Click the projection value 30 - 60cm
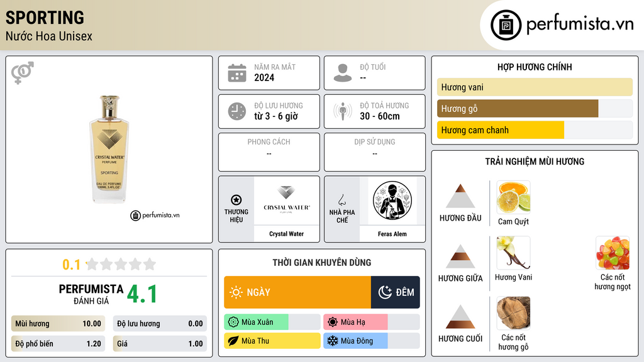 [379, 116]
